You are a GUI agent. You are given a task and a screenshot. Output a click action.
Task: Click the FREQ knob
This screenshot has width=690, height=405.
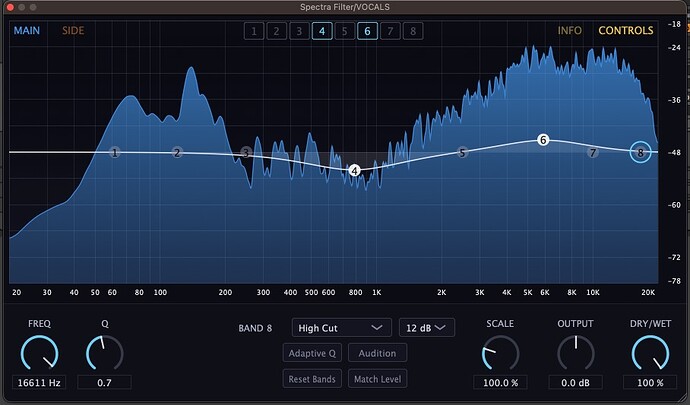39,353
